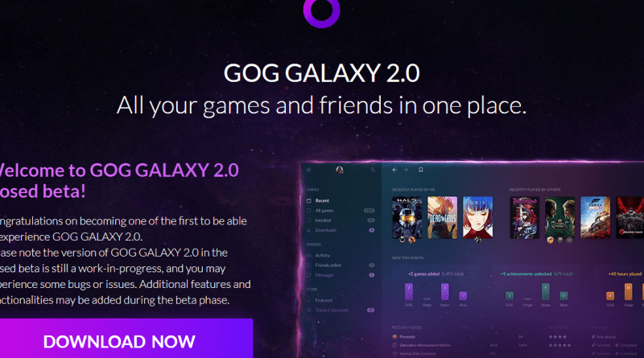Click the purple ring logo
The image size is (644, 358).
pyautogui.click(x=321, y=11)
